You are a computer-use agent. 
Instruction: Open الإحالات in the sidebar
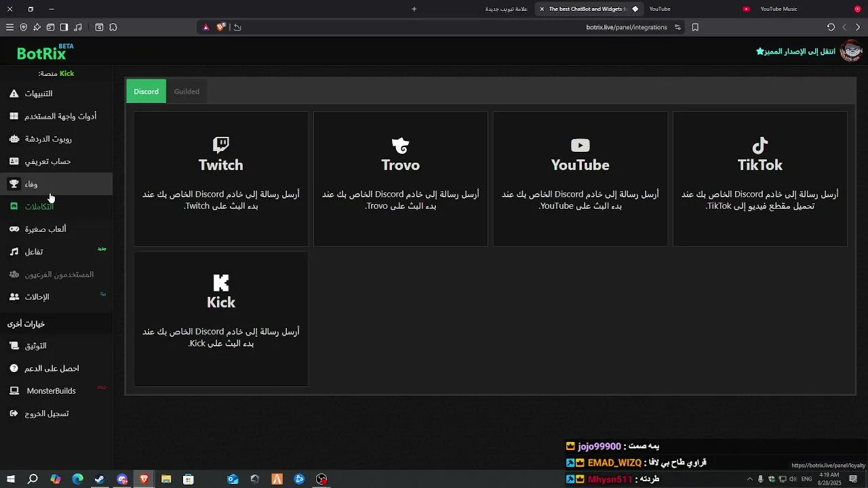pos(56,297)
